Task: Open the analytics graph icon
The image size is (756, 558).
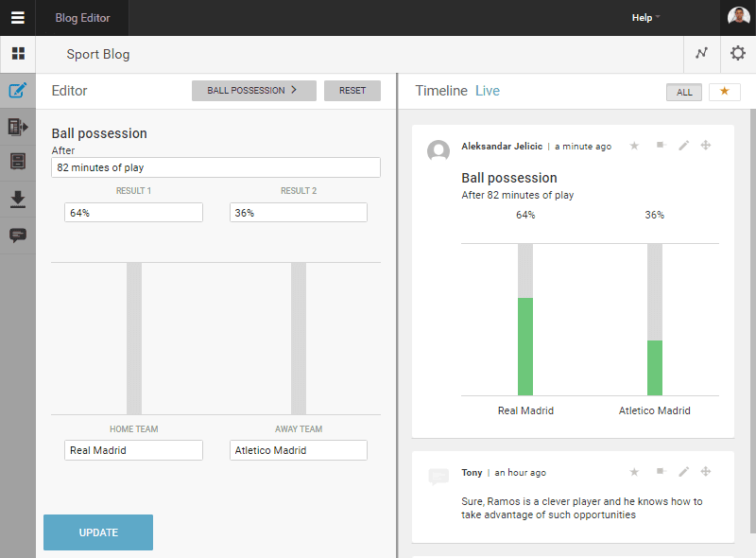Action: (x=701, y=53)
